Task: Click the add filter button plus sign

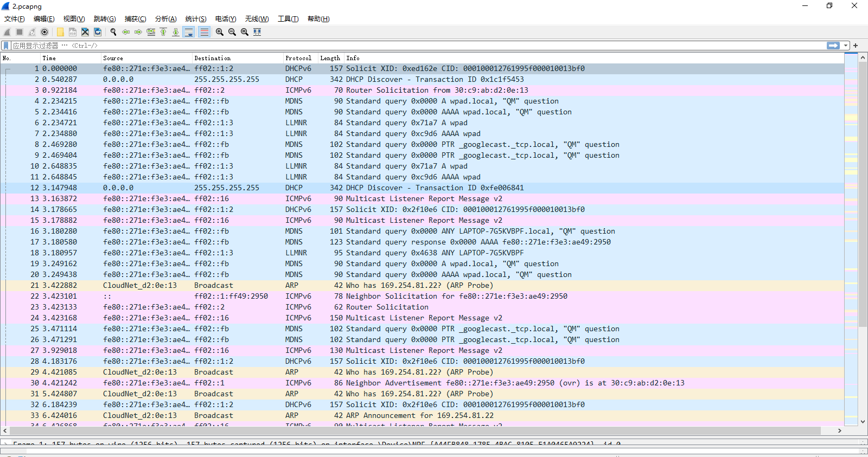Action: (856, 46)
